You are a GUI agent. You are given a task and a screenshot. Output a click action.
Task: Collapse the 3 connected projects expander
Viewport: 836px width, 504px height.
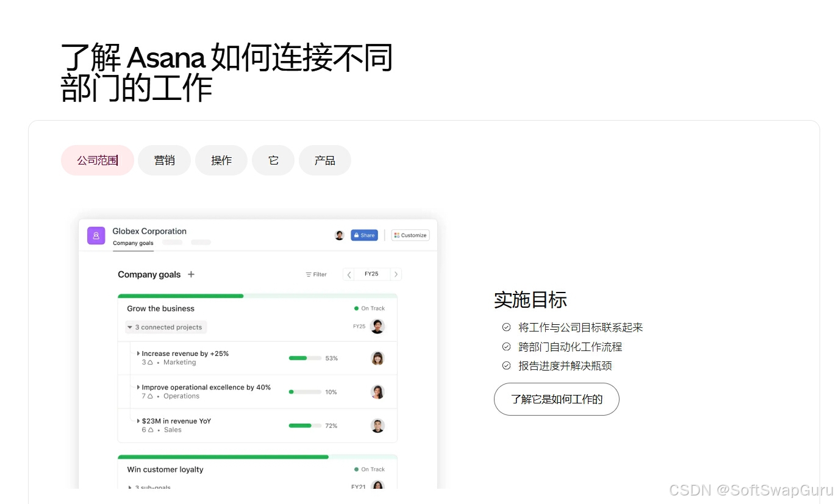(166, 327)
